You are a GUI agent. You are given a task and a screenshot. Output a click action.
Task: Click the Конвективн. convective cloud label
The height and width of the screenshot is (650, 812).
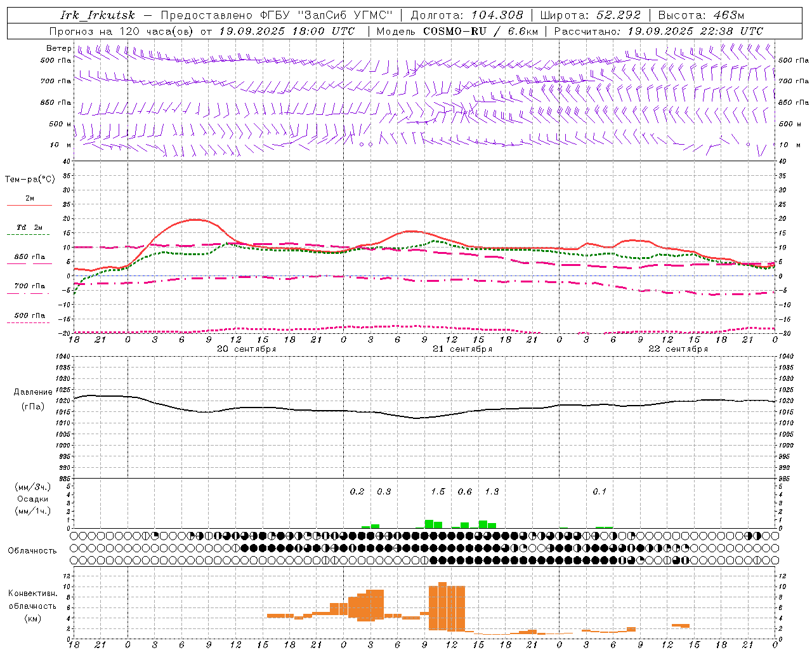click(33, 594)
